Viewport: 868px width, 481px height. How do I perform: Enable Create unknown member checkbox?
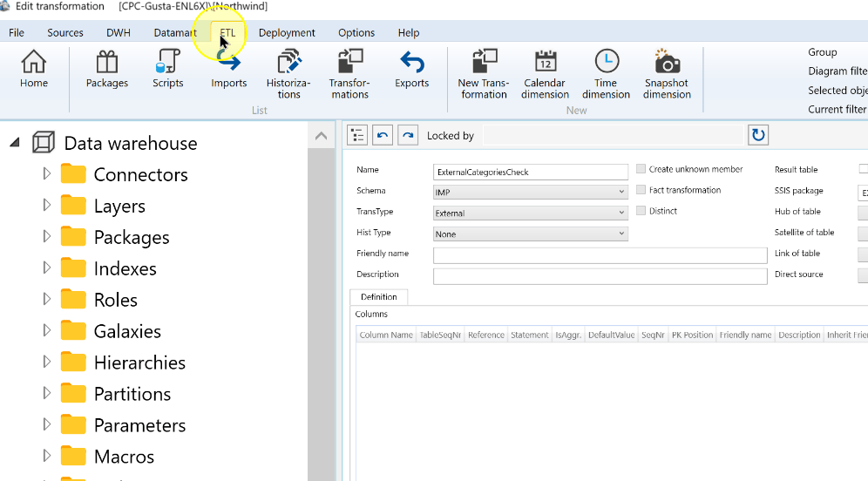coord(641,169)
